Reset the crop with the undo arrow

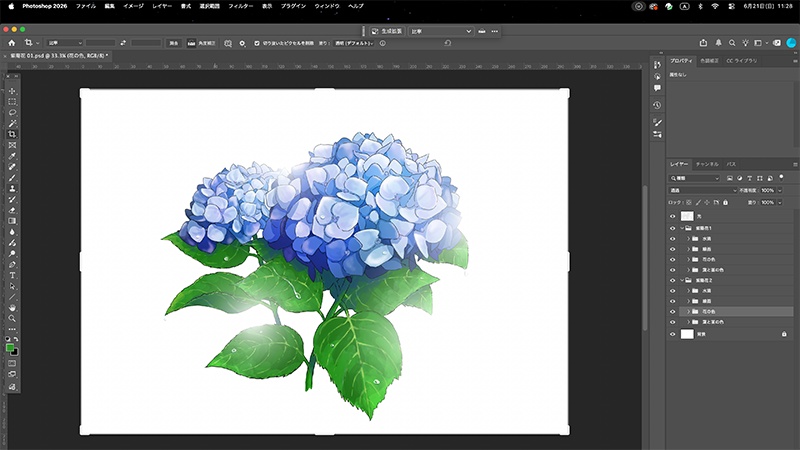click(447, 43)
